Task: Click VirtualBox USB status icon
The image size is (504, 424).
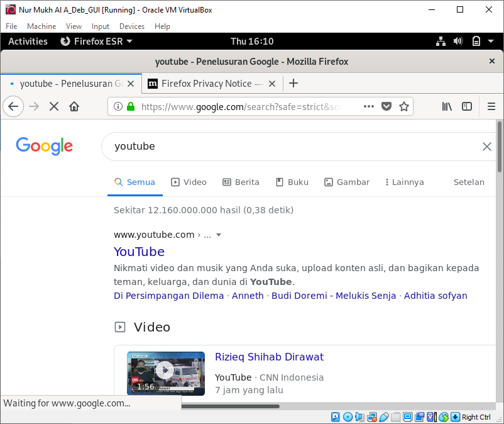Action: [384, 417]
